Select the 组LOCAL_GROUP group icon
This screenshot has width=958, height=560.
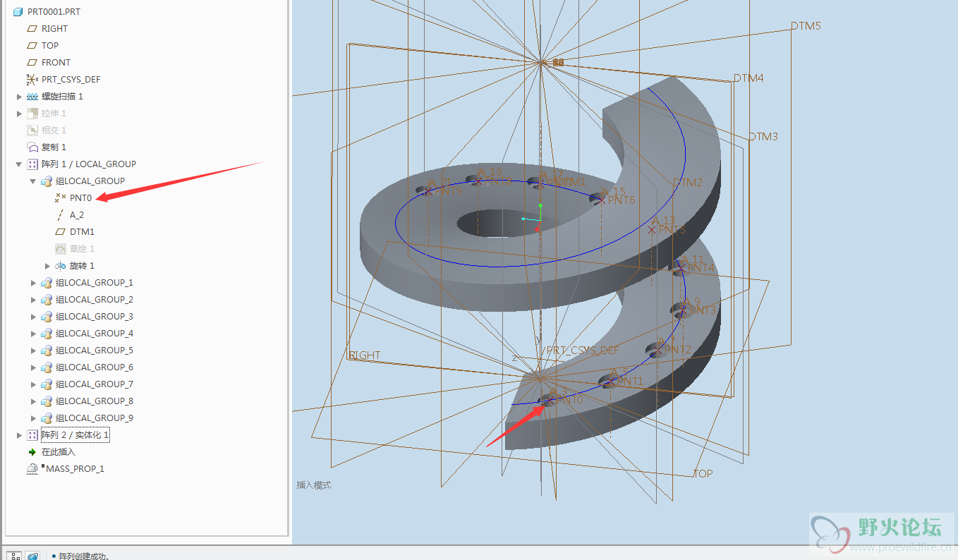pyautogui.click(x=46, y=181)
